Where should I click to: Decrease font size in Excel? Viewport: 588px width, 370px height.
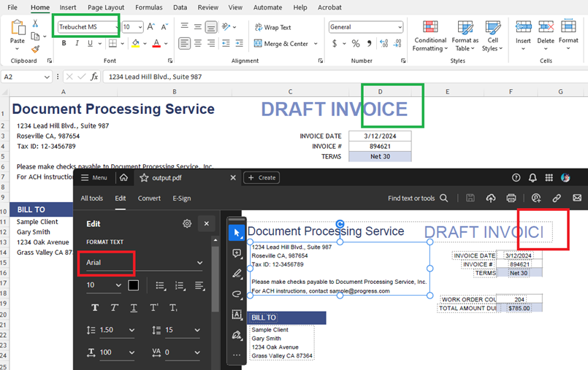coord(164,26)
